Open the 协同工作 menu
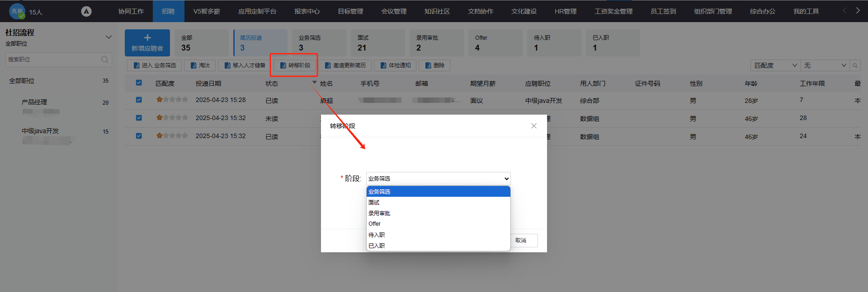This screenshot has height=292, width=868. (x=131, y=11)
